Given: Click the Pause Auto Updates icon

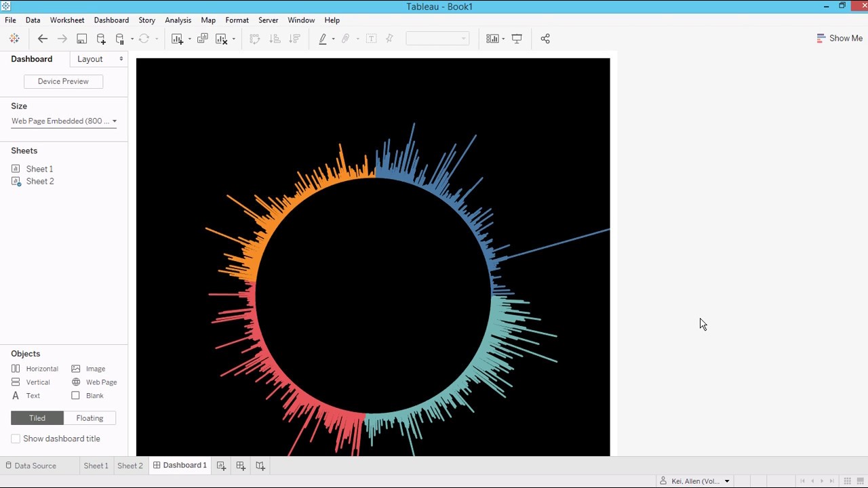Looking at the screenshot, I should coord(120,39).
